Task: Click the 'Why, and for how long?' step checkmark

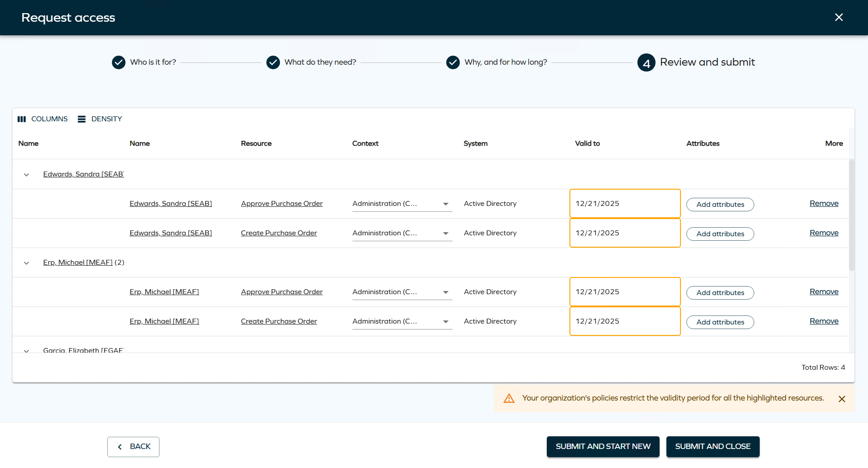Action: coord(453,62)
